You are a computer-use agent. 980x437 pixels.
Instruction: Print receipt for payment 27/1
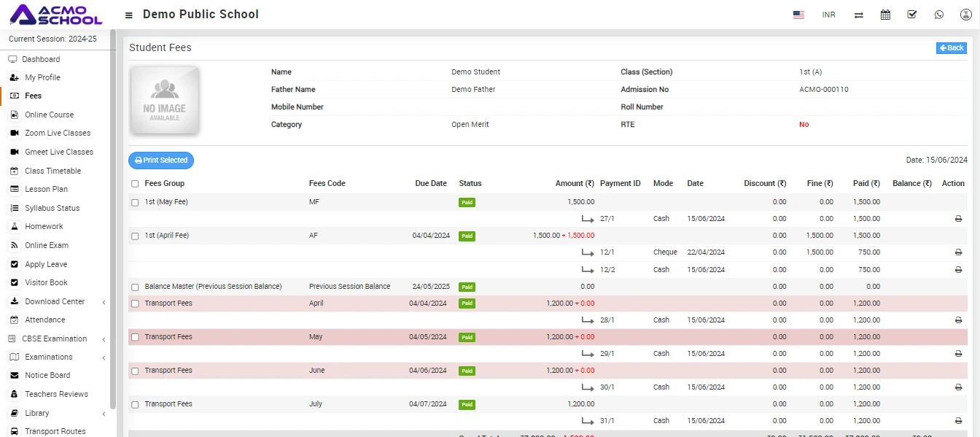click(x=958, y=219)
